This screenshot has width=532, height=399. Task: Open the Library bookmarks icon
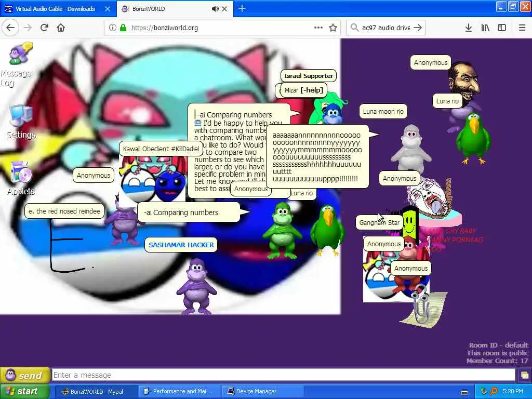(485, 28)
